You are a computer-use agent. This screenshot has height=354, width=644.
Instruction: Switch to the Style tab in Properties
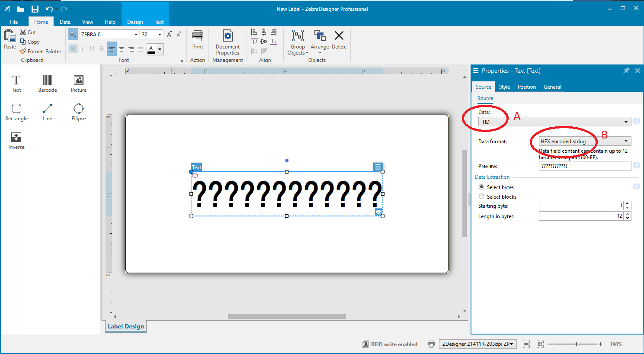click(504, 87)
